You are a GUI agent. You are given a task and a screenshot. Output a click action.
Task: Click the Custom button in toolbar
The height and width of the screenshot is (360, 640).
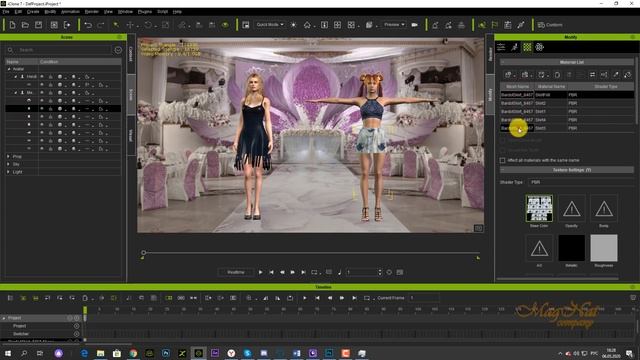coord(550,25)
